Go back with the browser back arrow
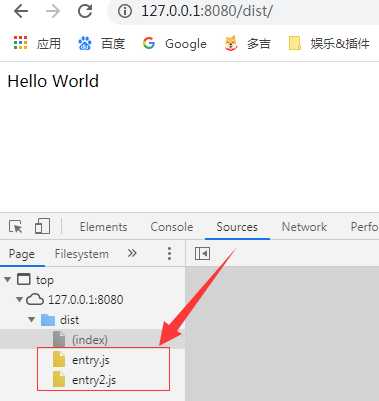Screen dimensions: 379x401 click(x=21, y=11)
